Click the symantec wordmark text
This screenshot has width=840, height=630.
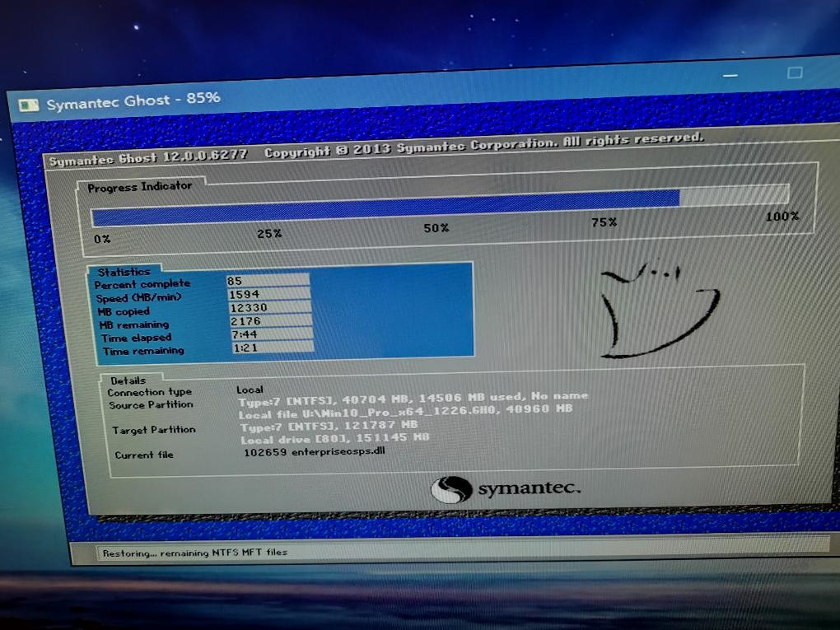pyautogui.click(x=530, y=488)
